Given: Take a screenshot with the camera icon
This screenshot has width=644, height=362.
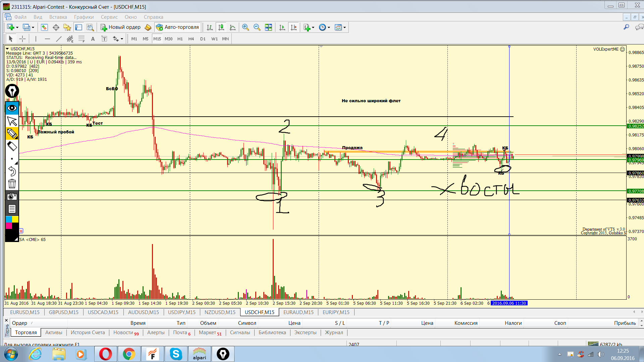Looking at the screenshot, I should 12,196.
